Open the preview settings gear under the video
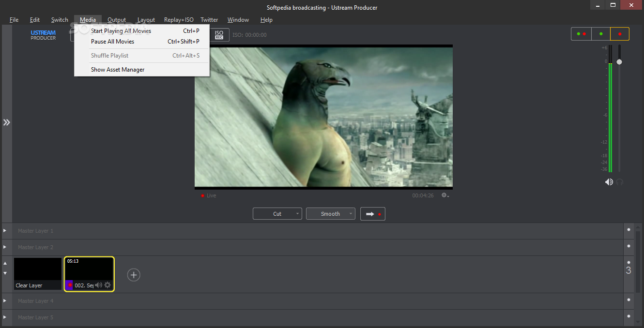Screen dimensions: 644x328 445,195
